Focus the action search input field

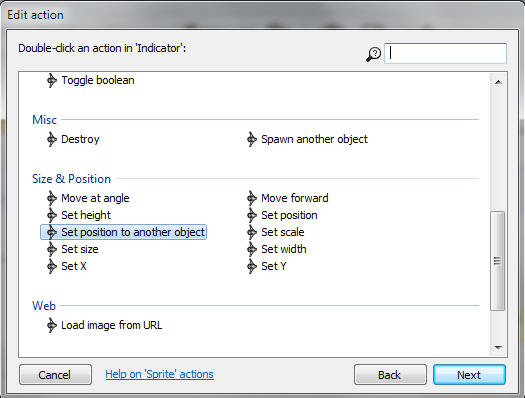[445, 53]
